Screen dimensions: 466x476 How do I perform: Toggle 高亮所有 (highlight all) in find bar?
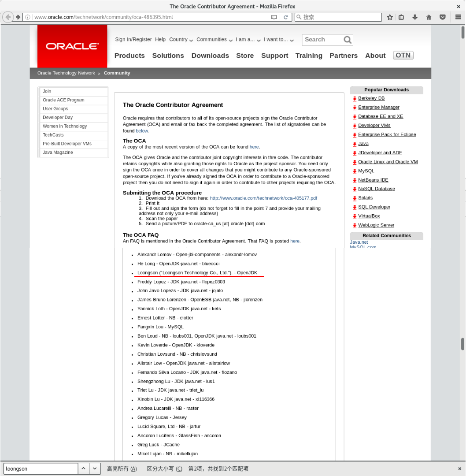point(122,469)
